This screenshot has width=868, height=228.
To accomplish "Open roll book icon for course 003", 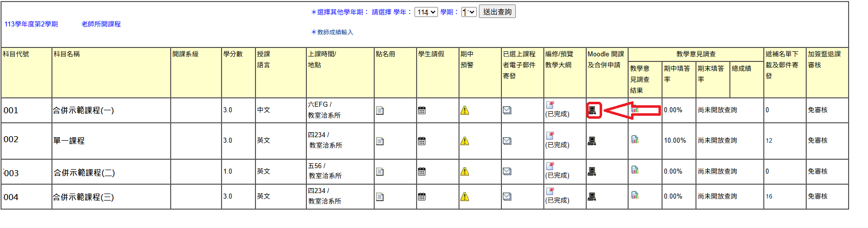I will point(380,172).
